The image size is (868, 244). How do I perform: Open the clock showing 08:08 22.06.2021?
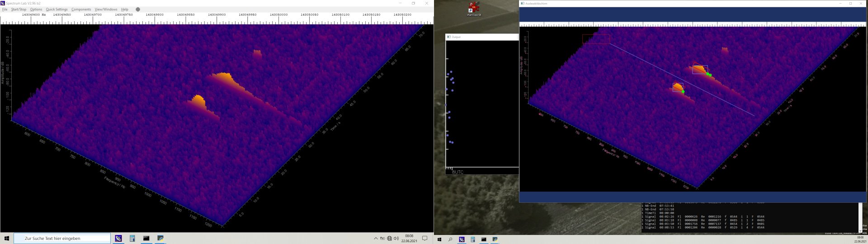[409, 238]
